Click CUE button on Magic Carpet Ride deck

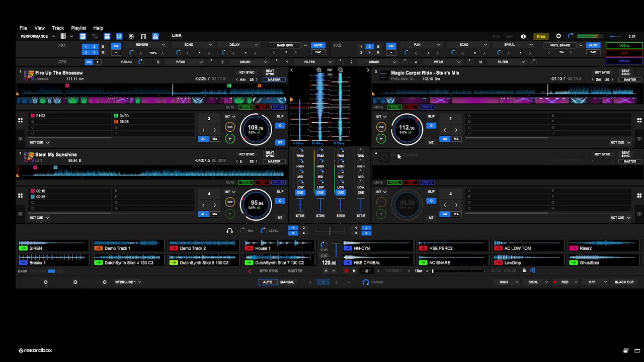click(x=381, y=127)
